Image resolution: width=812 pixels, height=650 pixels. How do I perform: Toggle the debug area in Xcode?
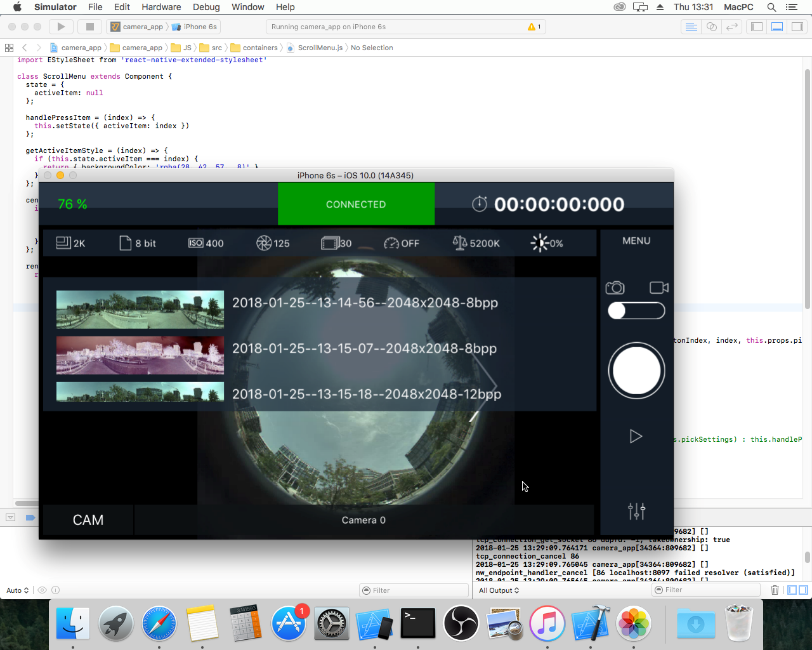click(777, 27)
